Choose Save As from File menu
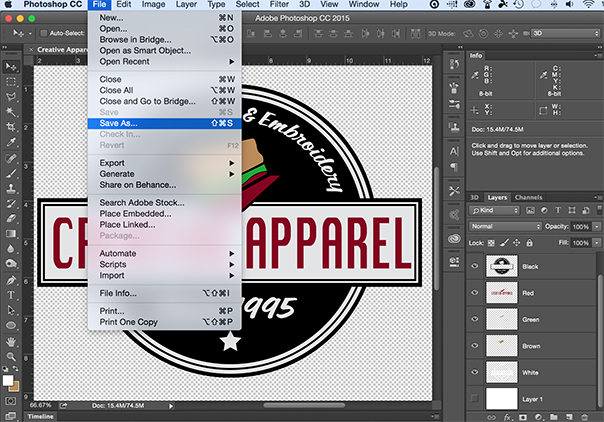The image size is (604, 422). point(164,123)
